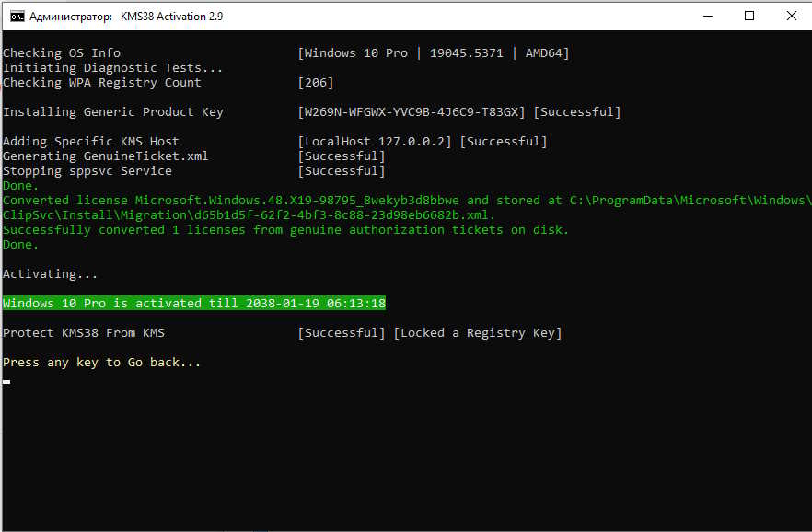This screenshot has height=532, width=812.
Task: Click the blinking cursor at the prompt
Action: (x=6, y=380)
